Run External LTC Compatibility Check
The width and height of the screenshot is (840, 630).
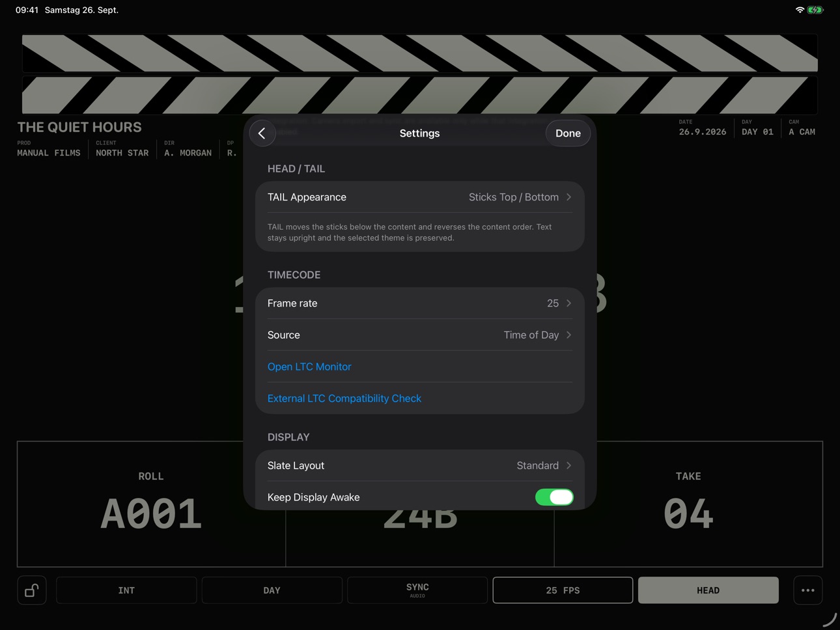344,398
